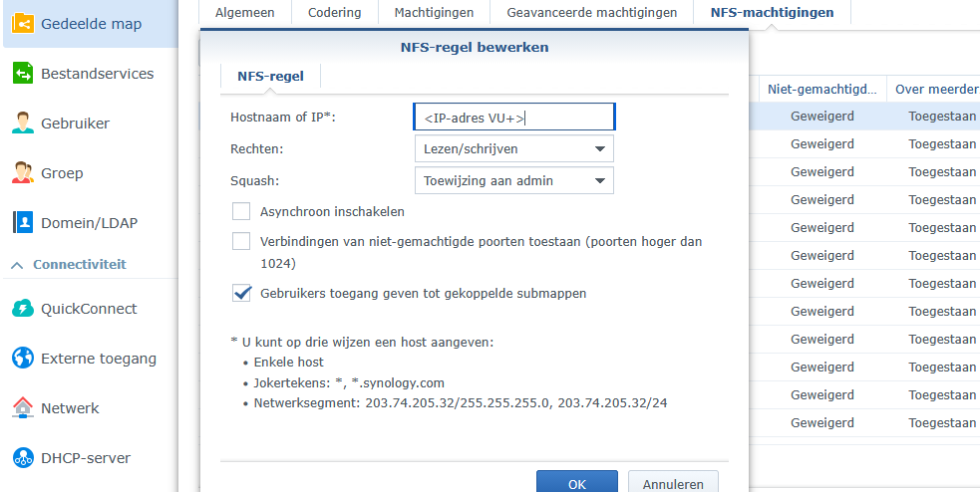Click the Over meerder column header

pyautogui.click(x=934, y=89)
